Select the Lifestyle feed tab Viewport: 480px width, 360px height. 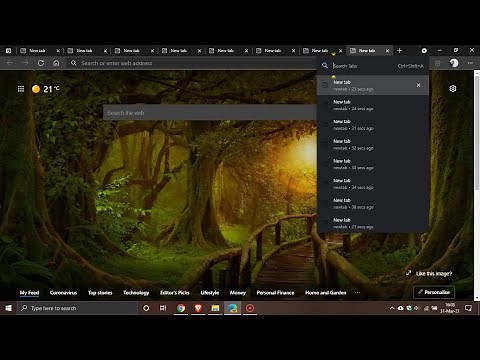pos(210,293)
